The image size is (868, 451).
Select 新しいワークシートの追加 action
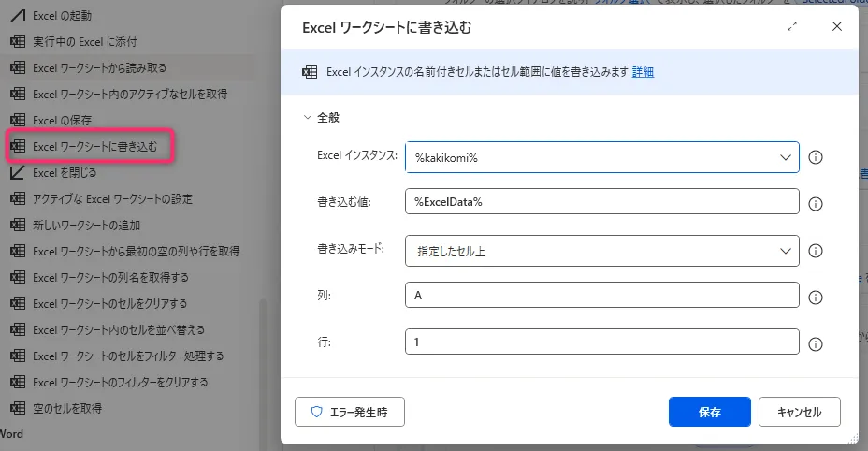coord(86,225)
